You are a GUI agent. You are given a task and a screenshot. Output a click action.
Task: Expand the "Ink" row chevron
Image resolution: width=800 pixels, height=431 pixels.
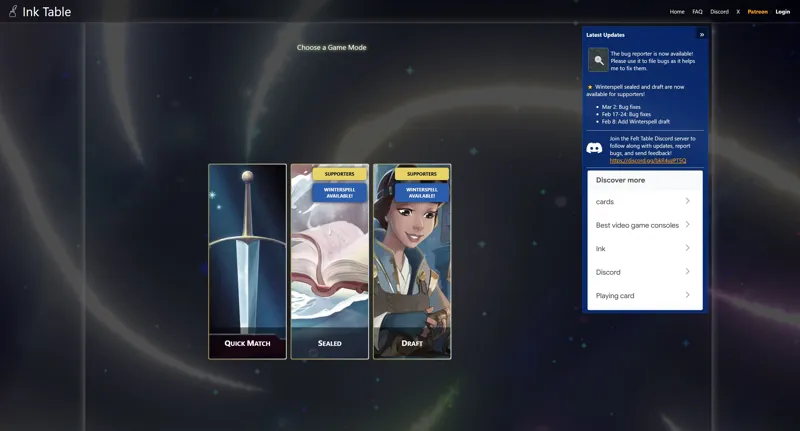pyautogui.click(x=687, y=248)
